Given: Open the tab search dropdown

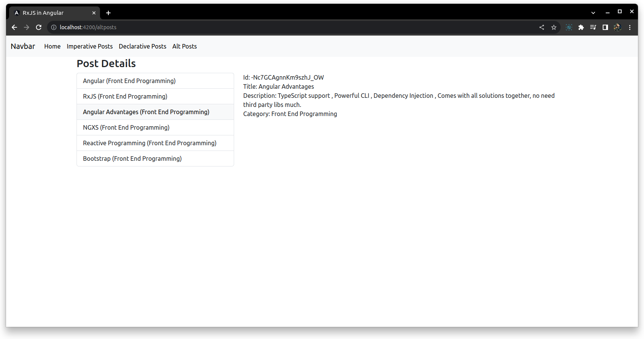Looking at the screenshot, I should click(x=593, y=13).
